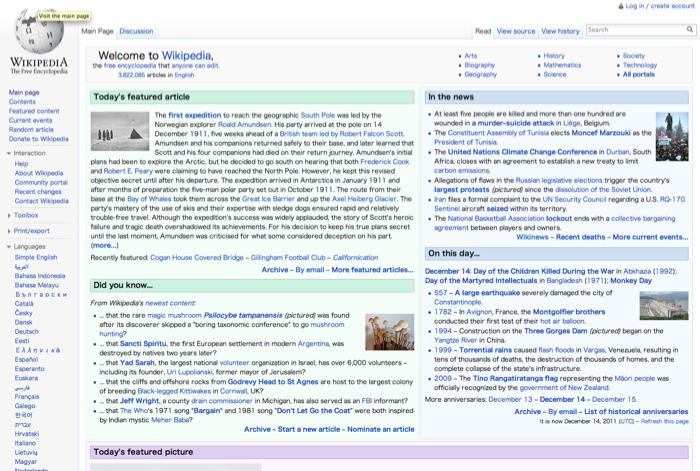Screen dimensions: 700x471
Task: Switch language to Italiano
Action: coord(25,443)
